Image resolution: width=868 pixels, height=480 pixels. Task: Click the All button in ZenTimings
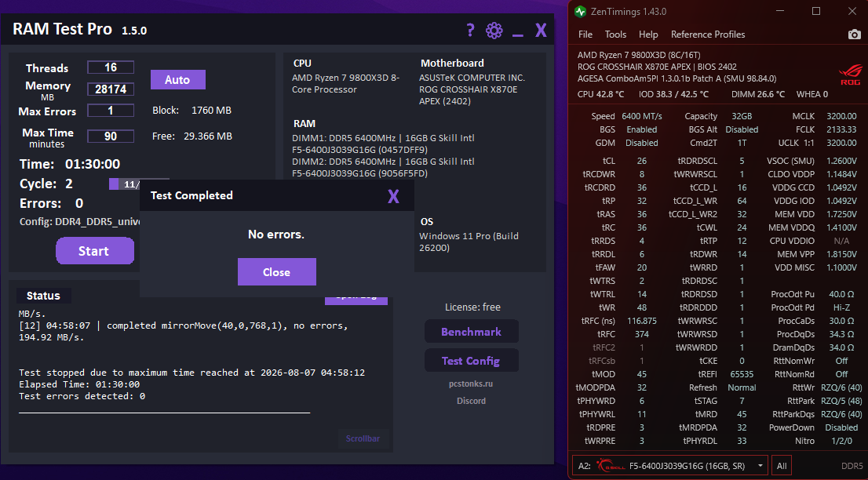pos(782,466)
